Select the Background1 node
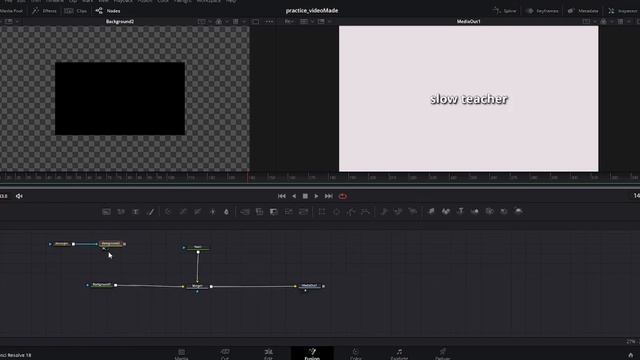The height and width of the screenshot is (360, 640). (x=102, y=285)
